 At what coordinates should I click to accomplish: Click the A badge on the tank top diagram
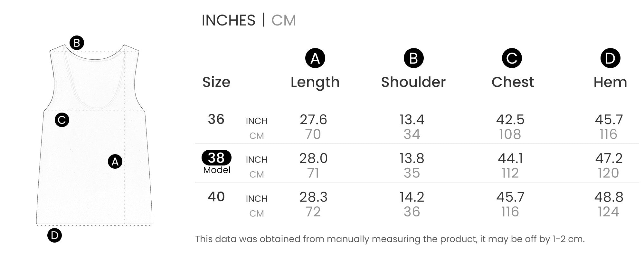click(x=115, y=162)
